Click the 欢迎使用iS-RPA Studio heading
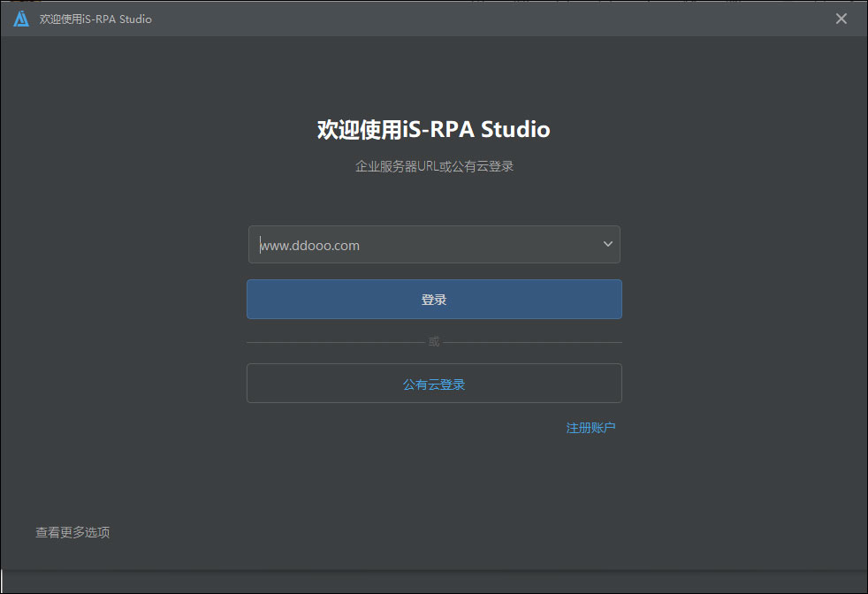868x594 pixels. (433, 130)
